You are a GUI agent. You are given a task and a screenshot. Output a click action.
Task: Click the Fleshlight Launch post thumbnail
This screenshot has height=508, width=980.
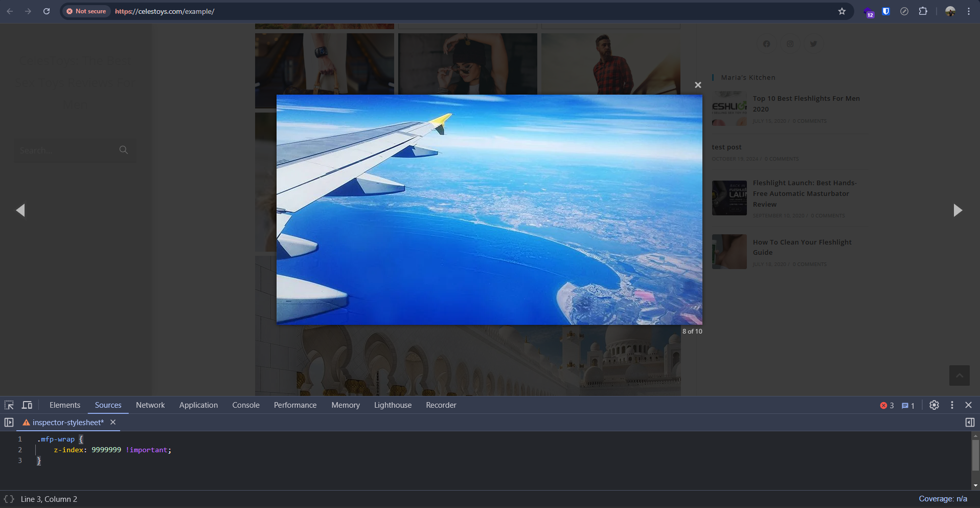pos(730,197)
